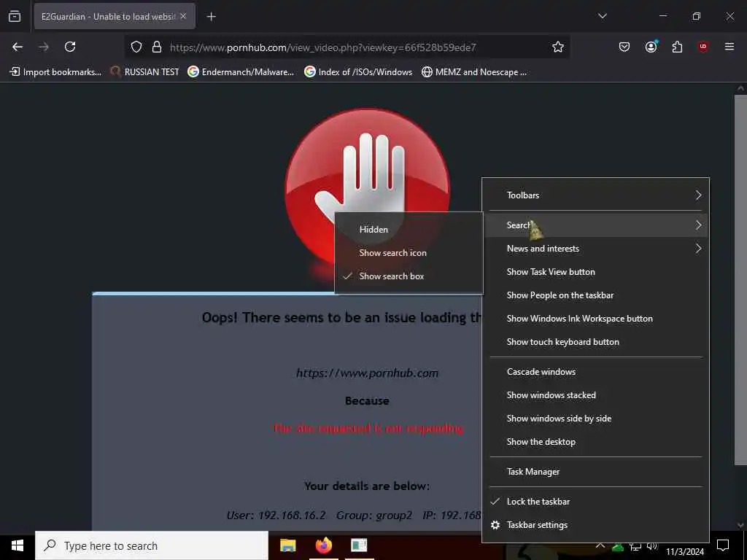Open the third taskbar app icon

pos(359,545)
